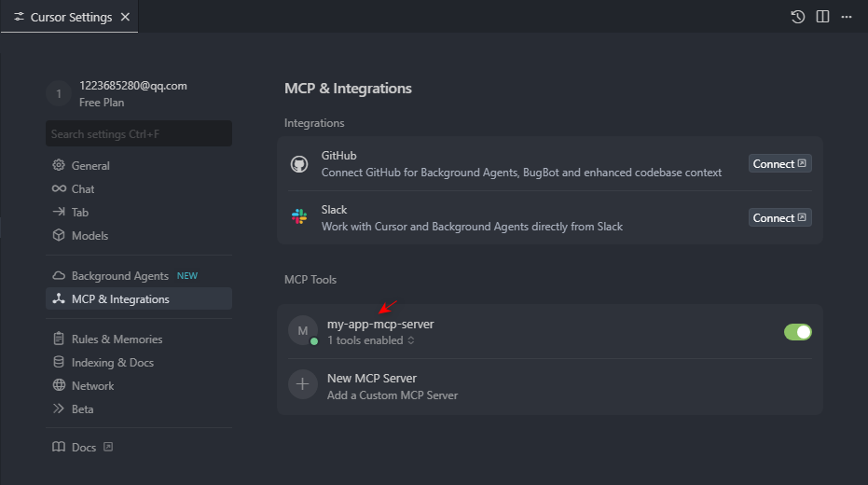Open Rules & Memories settings
The image size is (868, 485).
[117, 339]
